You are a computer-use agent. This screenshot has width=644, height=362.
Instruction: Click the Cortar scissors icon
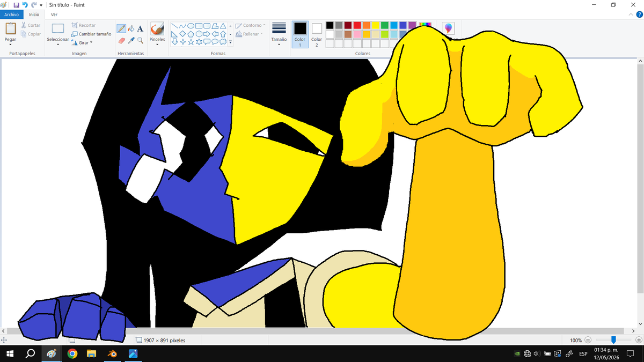click(x=24, y=25)
